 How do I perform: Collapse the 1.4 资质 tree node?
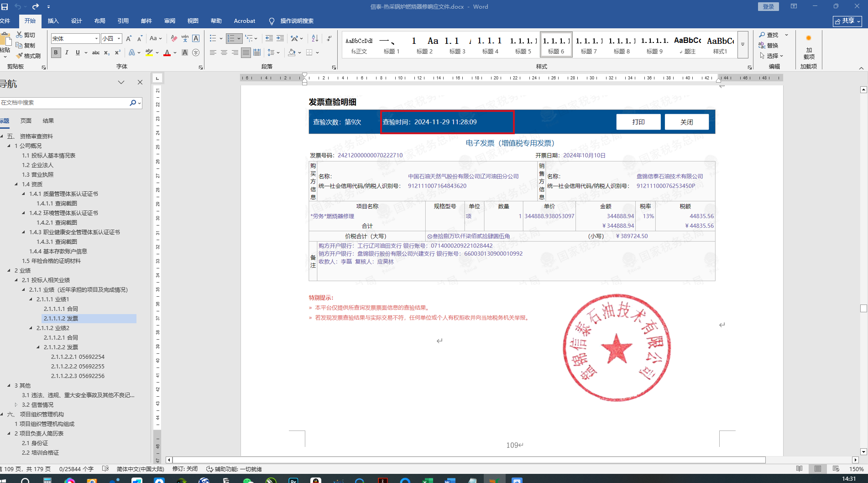click(x=17, y=184)
